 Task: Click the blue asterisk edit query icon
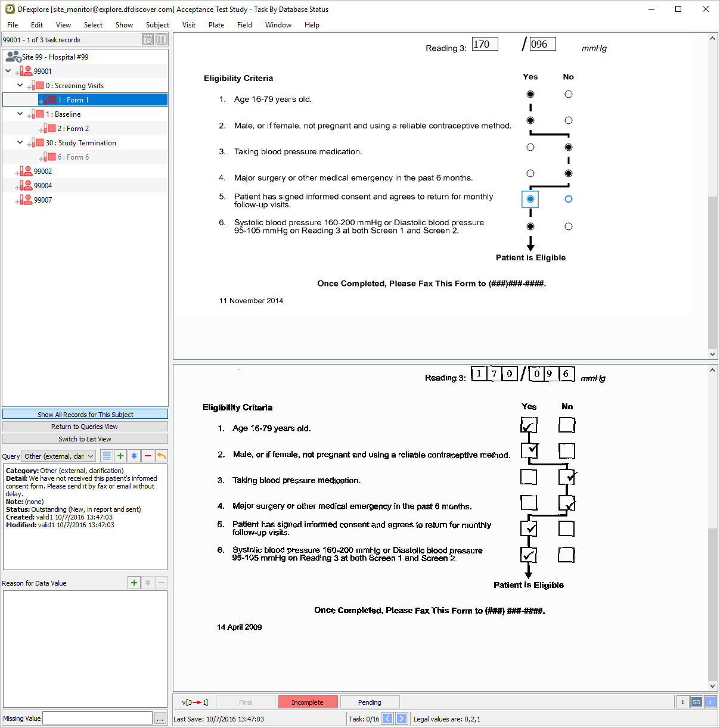click(x=134, y=456)
